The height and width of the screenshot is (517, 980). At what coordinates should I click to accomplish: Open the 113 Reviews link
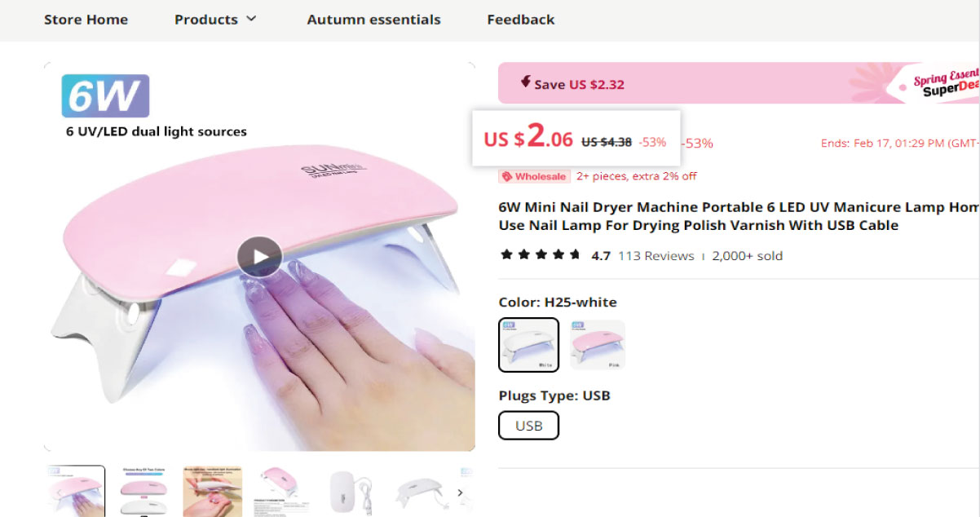(656, 256)
